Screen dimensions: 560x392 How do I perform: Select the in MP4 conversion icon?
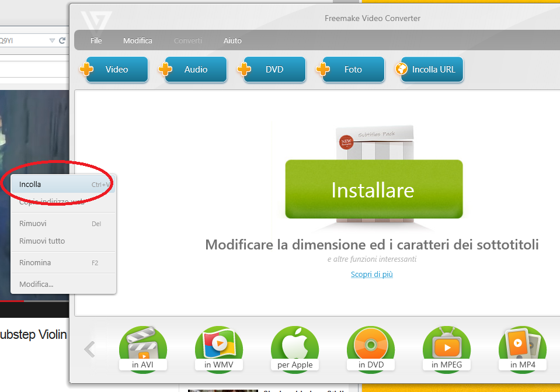point(523,349)
